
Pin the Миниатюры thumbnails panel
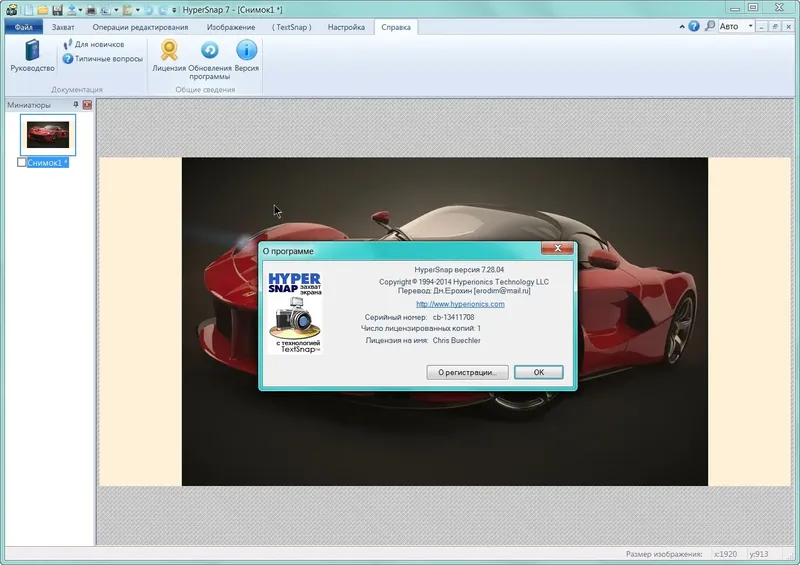click(x=75, y=105)
